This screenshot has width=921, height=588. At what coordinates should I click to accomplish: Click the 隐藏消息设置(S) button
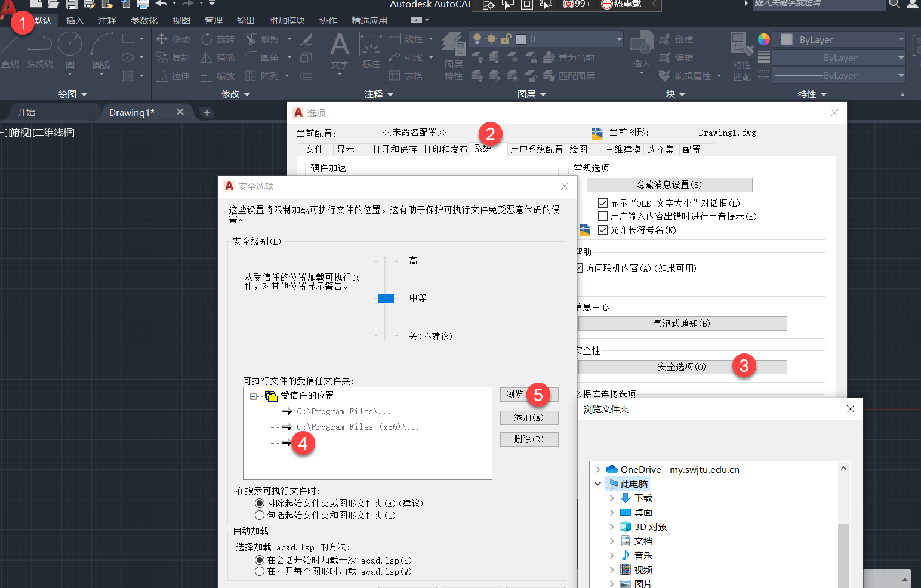(669, 185)
